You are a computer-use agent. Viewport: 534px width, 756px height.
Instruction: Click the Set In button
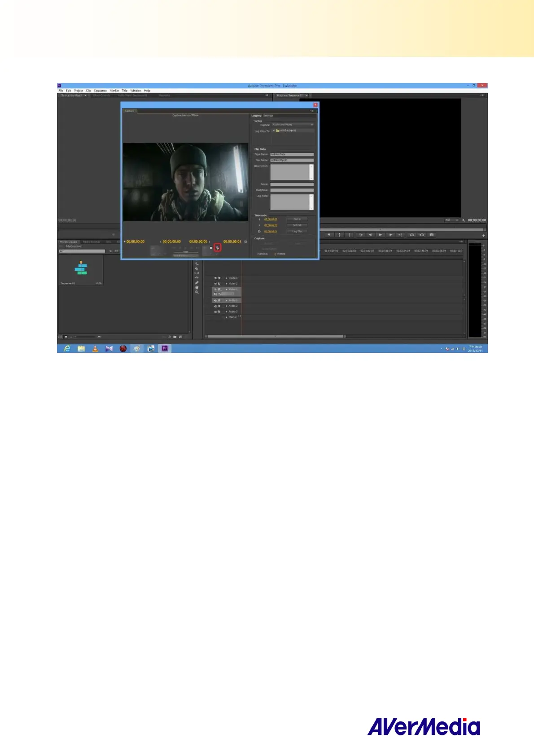297,220
